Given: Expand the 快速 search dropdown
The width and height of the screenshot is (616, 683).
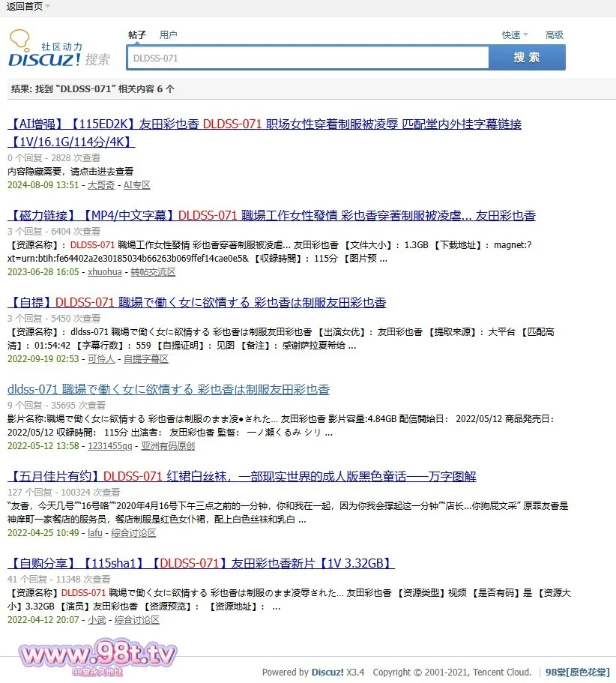Looking at the screenshot, I should click(515, 35).
